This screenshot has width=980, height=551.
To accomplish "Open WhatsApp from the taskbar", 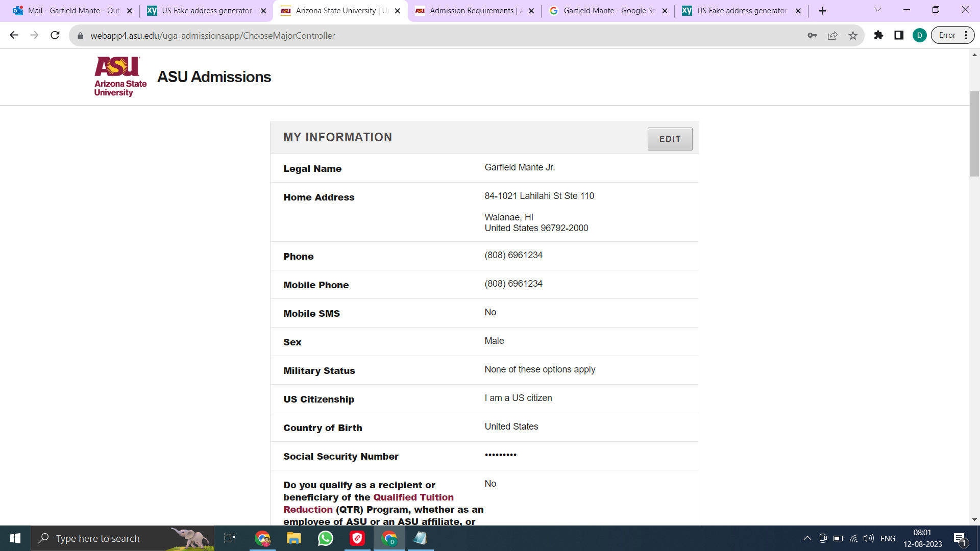I will tap(325, 538).
